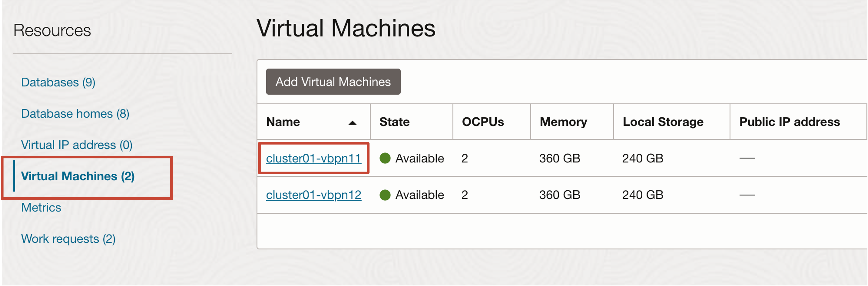
Task: Open the cluster01-vbpn11 virtual machine link
Action: [313, 158]
